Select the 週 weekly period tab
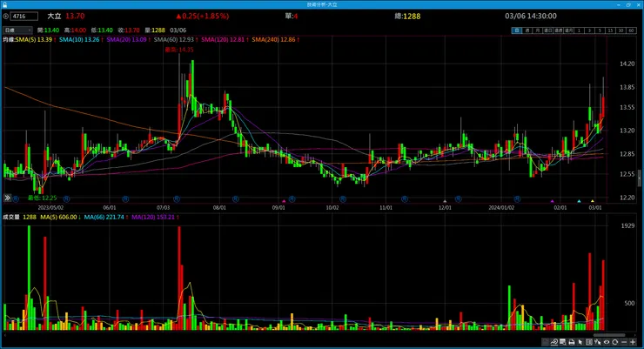Image resolution: width=644 pixels, height=349 pixels. 527,30
